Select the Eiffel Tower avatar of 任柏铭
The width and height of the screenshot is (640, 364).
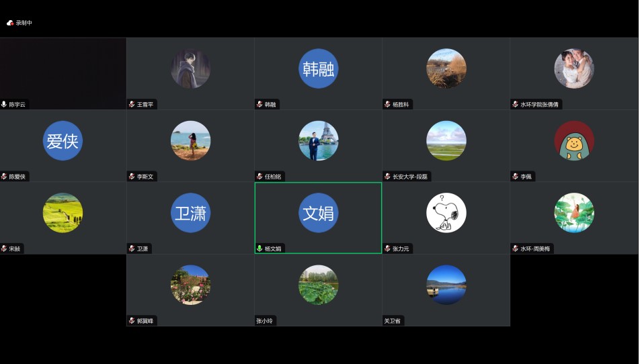pos(318,141)
